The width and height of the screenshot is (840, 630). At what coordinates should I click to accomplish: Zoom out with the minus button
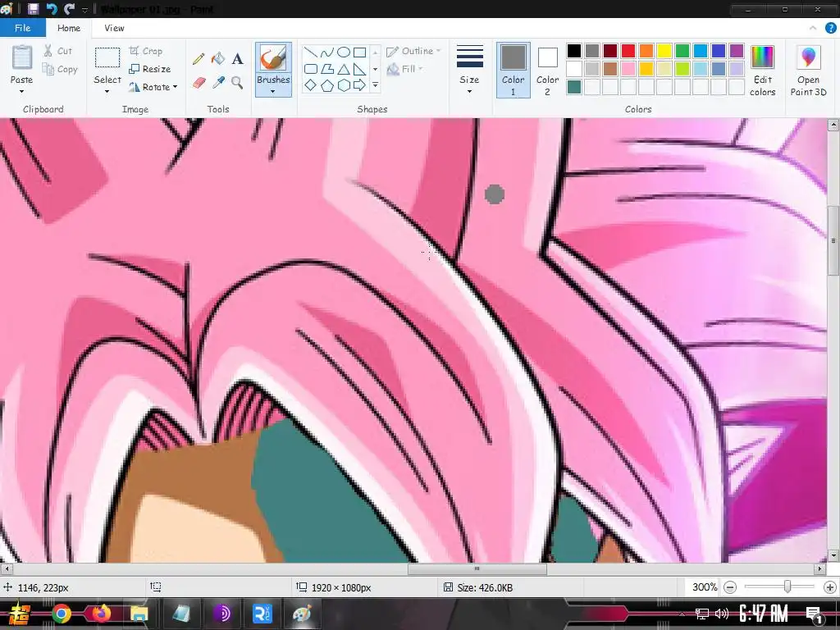[729, 587]
